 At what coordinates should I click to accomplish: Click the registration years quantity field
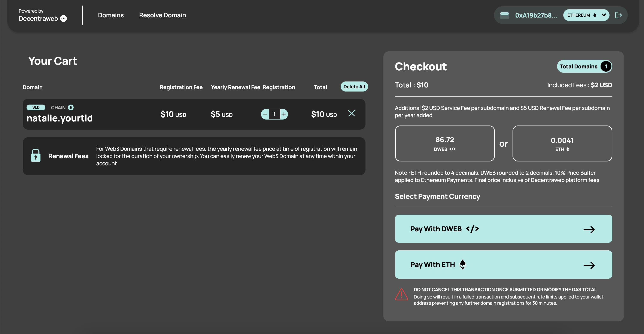tap(274, 114)
